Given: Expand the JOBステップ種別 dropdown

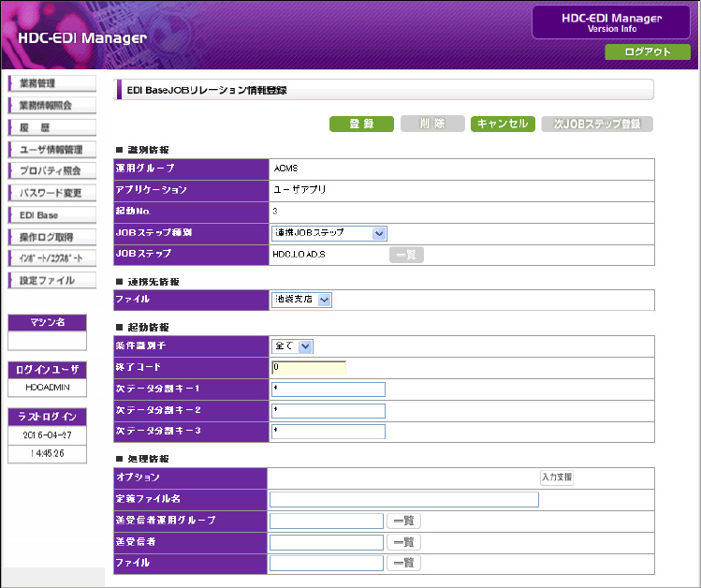Looking at the screenshot, I should click(329, 233).
